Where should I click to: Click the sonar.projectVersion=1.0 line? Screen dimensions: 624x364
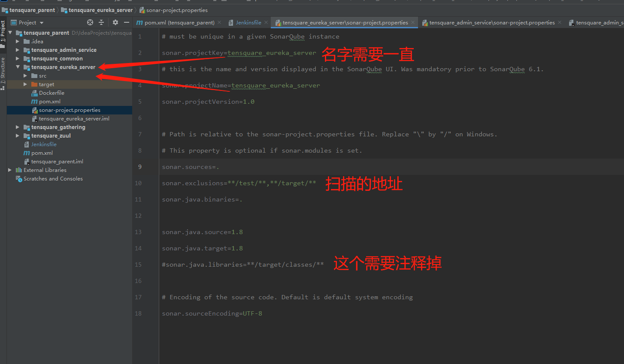click(x=208, y=102)
